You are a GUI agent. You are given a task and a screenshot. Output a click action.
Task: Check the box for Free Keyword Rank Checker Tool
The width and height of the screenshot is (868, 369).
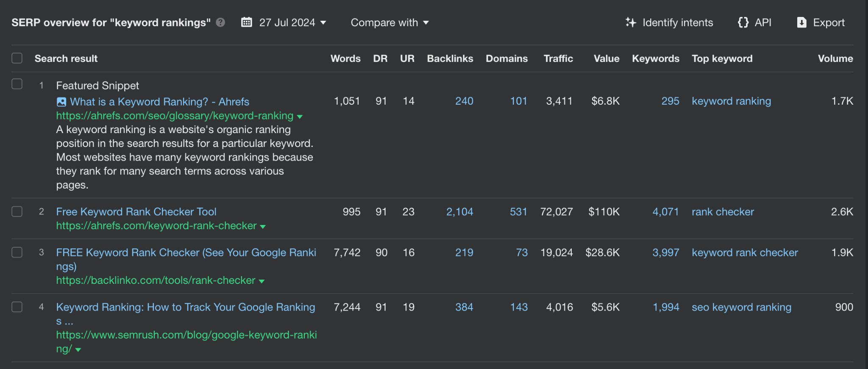click(x=17, y=211)
